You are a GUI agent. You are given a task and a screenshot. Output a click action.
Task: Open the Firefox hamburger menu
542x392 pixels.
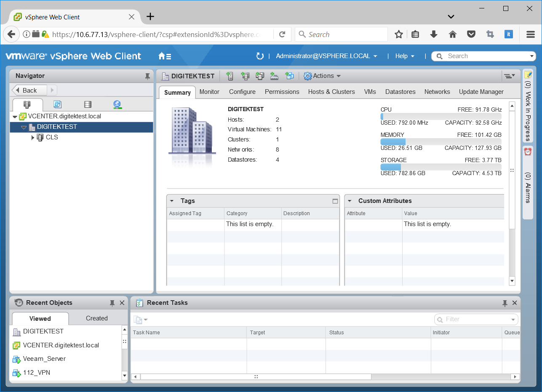point(531,35)
